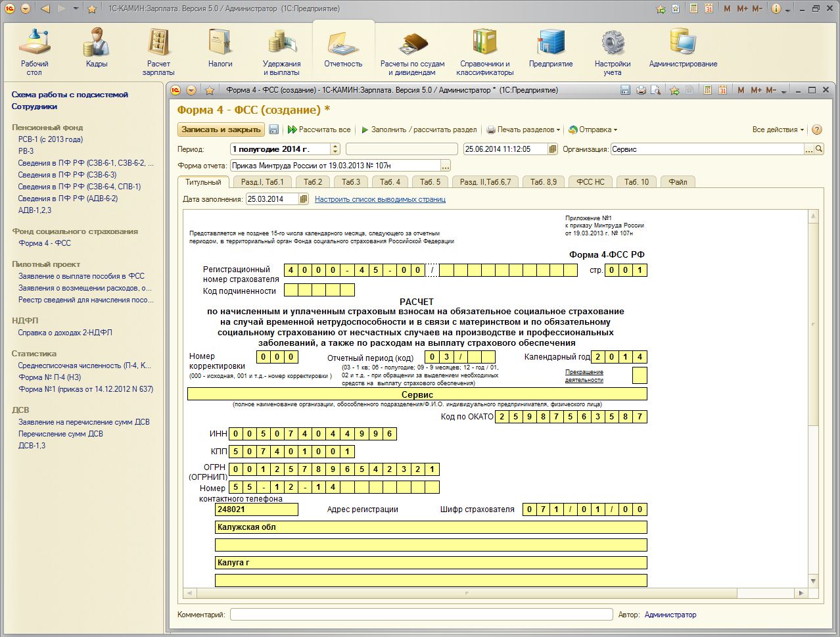Click Заполнить / рассчитать раздел button

click(x=419, y=130)
